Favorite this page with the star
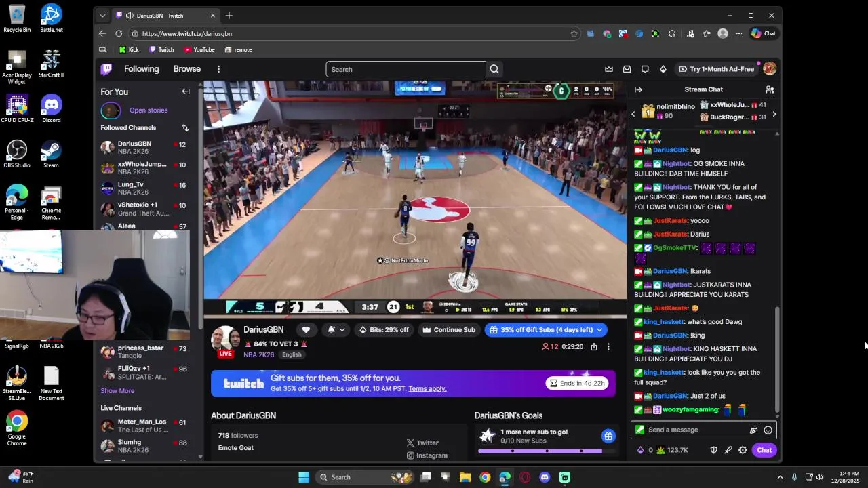The image size is (868, 488). click(574, 33)
